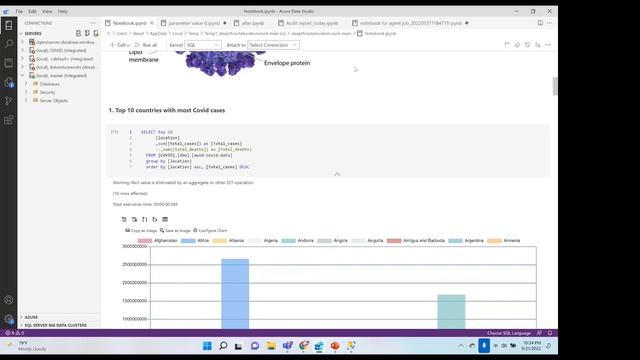Open the Source Control view

pos(9,101)
